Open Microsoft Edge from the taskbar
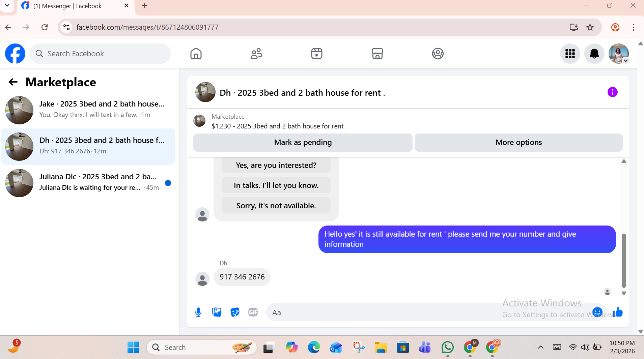 [x=314, y=347]
